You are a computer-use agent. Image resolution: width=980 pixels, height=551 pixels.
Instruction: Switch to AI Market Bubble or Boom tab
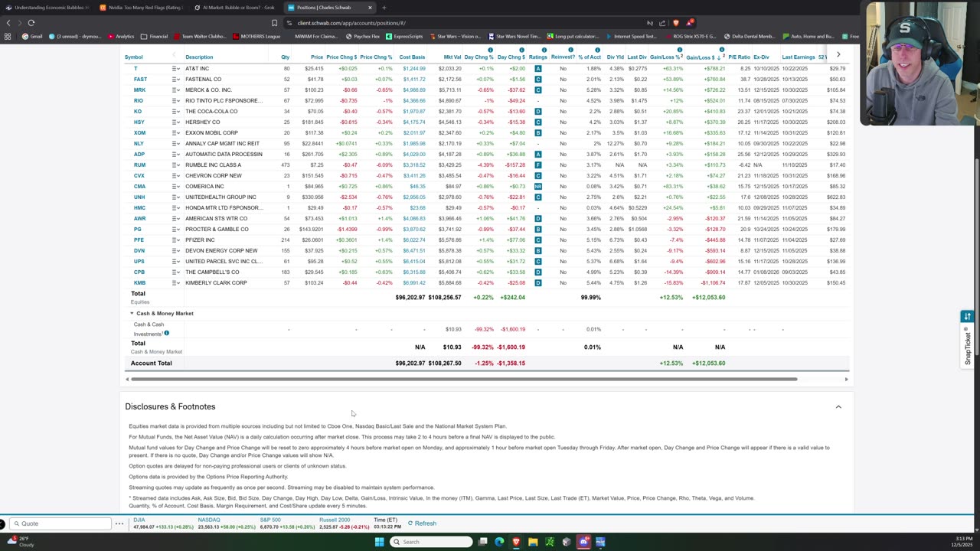coord(235,8)
